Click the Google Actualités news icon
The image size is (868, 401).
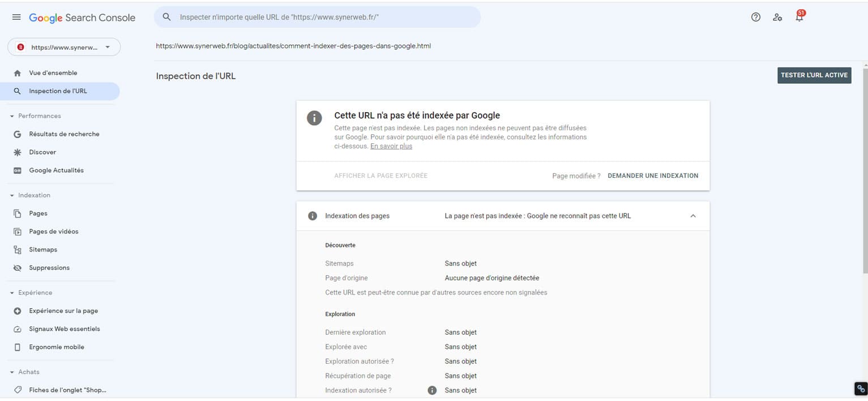click(x=18, y=170)
